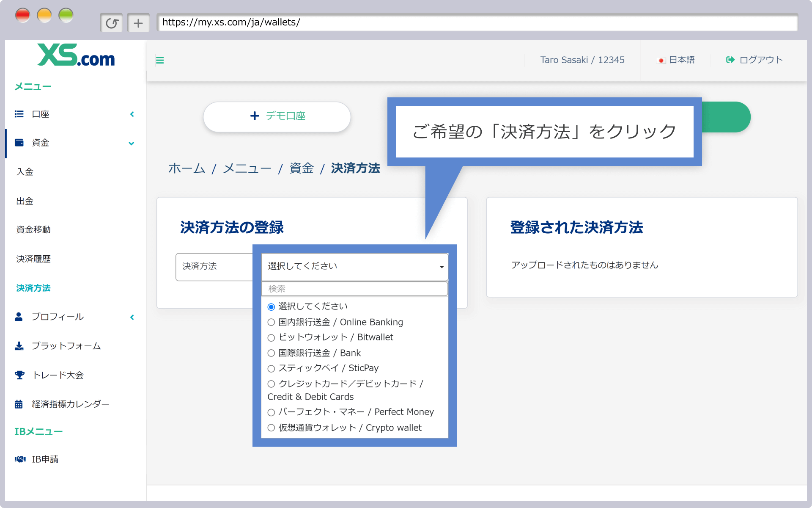Click the デモ口座 button
812x508 pixels.
click(x=277, y=116)
